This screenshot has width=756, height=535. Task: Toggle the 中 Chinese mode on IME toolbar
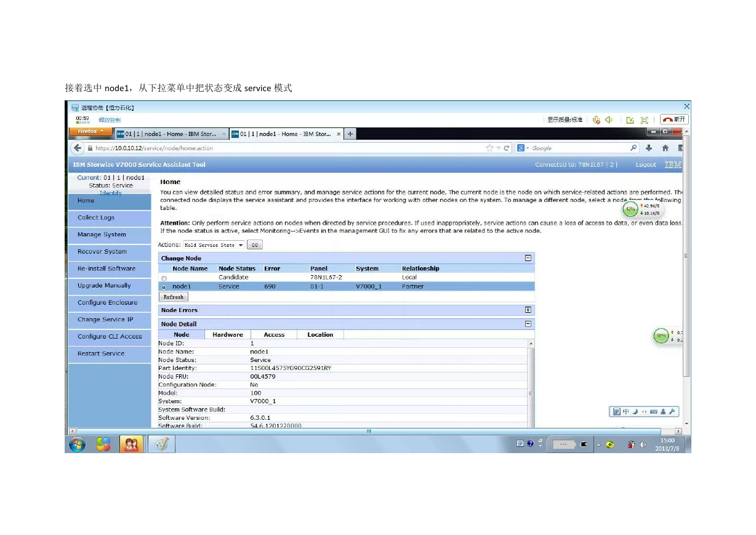(626, 412)
